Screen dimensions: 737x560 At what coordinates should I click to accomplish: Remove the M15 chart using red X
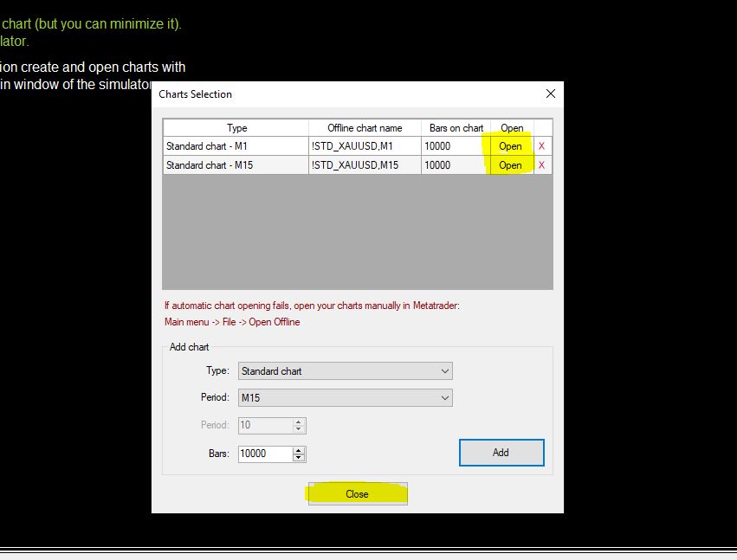(x=542, y=165)
